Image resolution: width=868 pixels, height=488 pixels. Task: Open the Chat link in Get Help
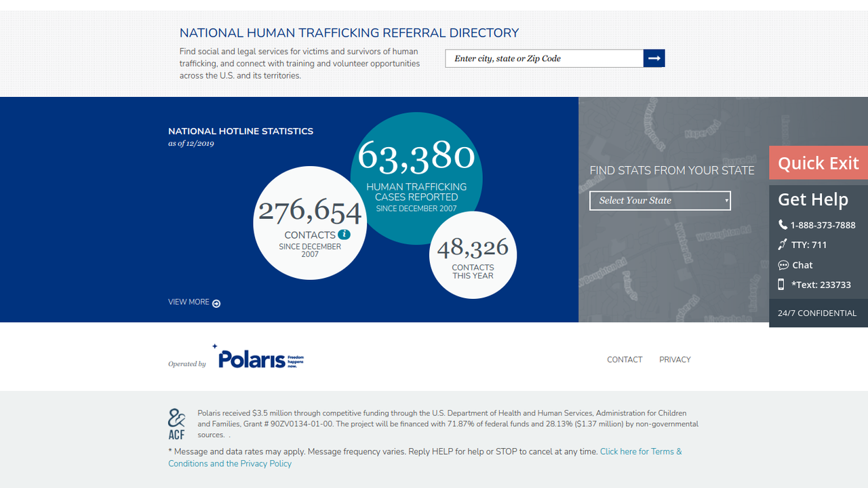click(802, 265)
